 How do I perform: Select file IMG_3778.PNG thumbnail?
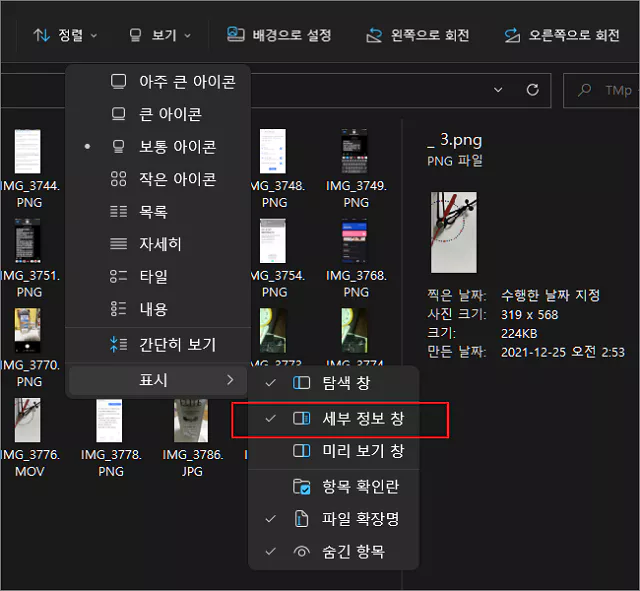tap(109, 420)
